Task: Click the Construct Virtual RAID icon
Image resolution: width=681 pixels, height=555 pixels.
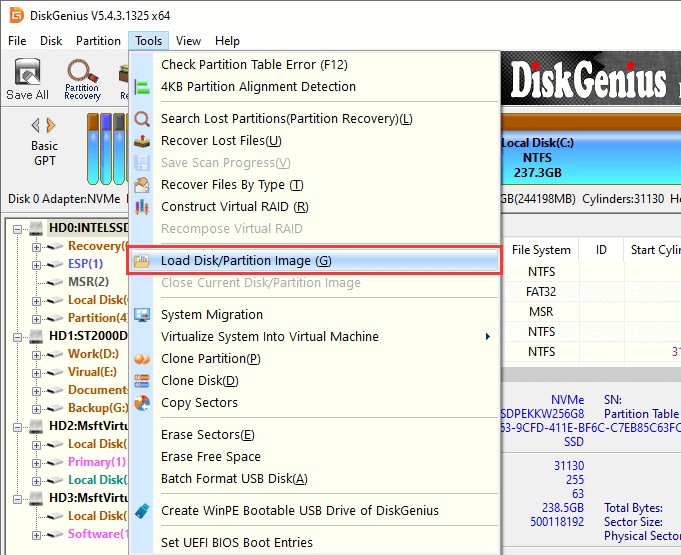Action: pos(142,207)
